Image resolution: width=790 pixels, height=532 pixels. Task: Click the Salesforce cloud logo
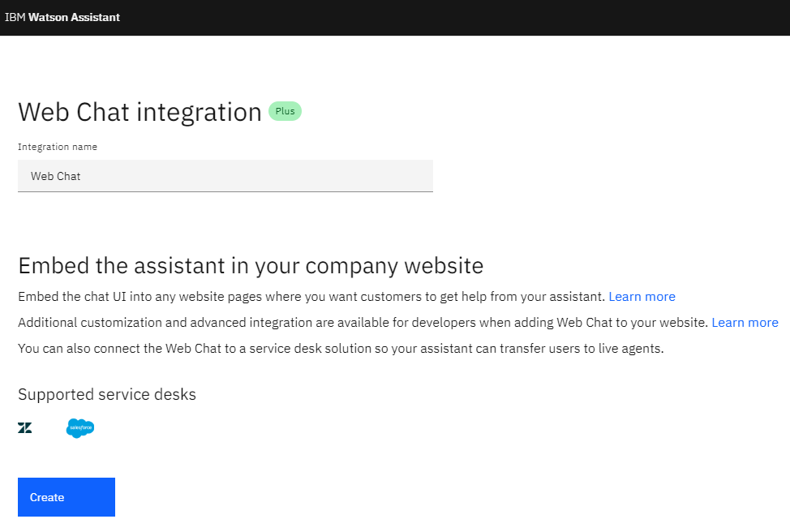click(80, 427)
